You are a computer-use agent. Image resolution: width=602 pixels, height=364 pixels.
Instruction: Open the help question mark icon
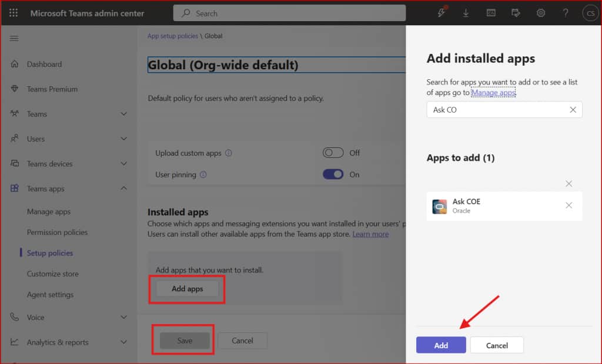click(566, 13)
